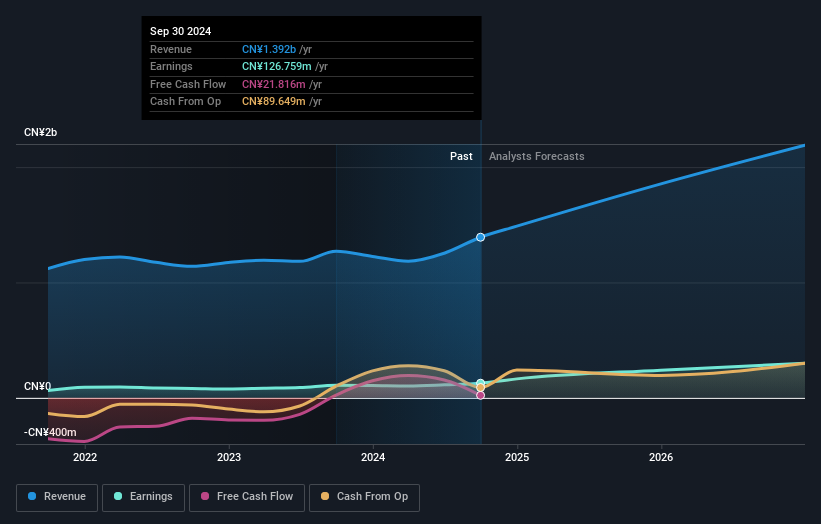Select the Revenue data point marker on chart

[480, 237]
